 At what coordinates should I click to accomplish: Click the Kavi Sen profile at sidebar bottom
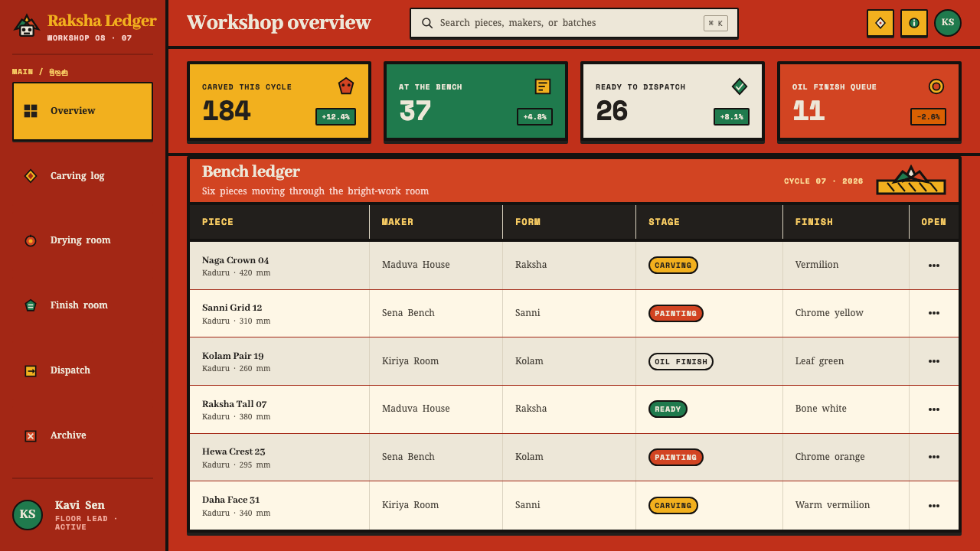83,515
